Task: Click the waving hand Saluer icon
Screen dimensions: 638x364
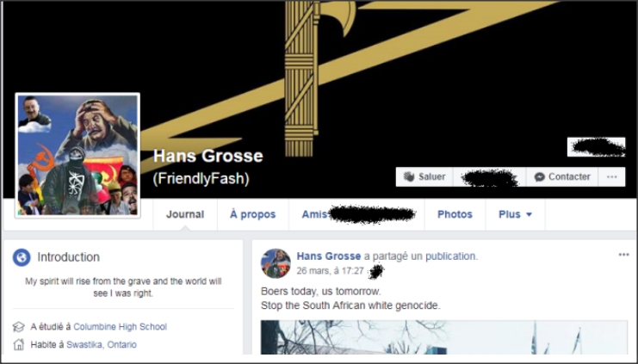Action: pyautogui.click(x=408, y=177)
